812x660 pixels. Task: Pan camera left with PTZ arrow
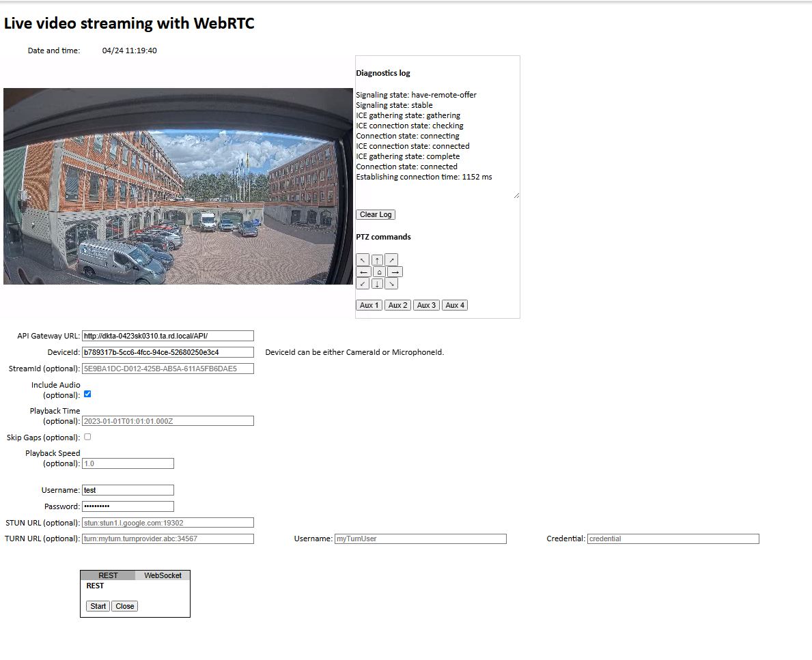(363, 272)
